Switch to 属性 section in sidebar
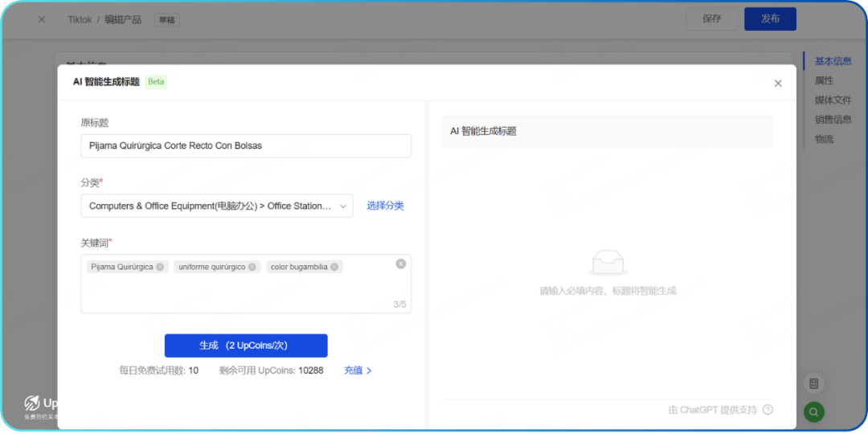 [824, 80]
